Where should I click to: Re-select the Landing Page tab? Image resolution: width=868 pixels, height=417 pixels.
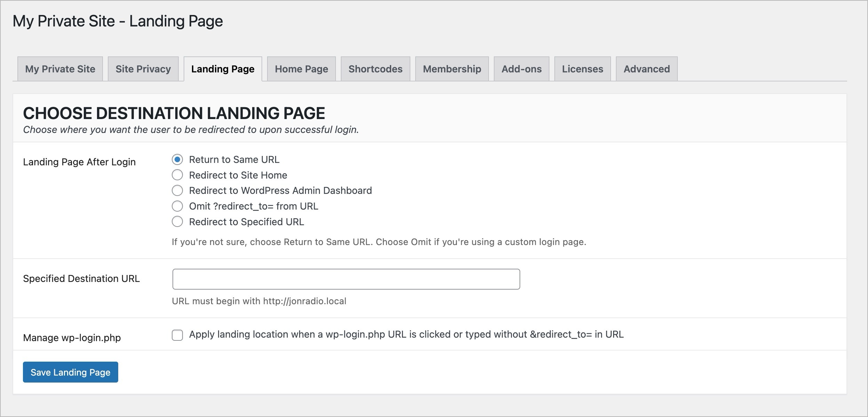223,69
